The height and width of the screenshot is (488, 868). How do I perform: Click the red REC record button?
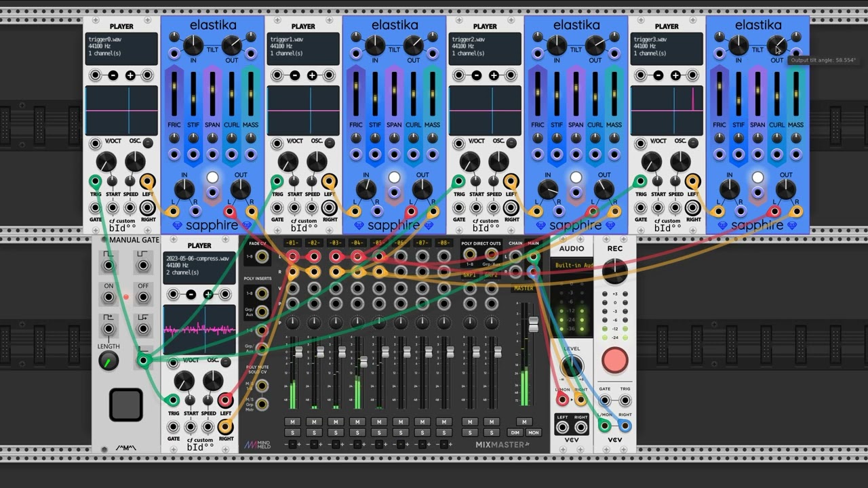pos(615,360)
